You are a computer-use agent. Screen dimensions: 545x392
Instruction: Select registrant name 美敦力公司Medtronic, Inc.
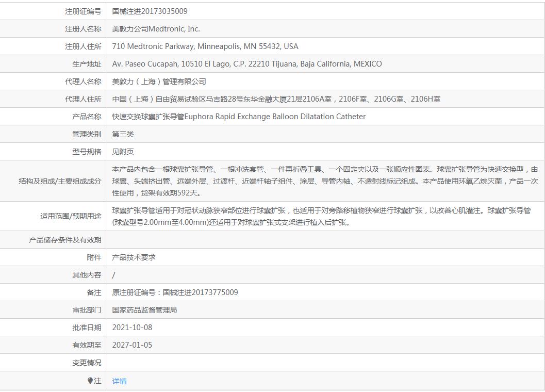pyautogui.click(x=156, y=29)
